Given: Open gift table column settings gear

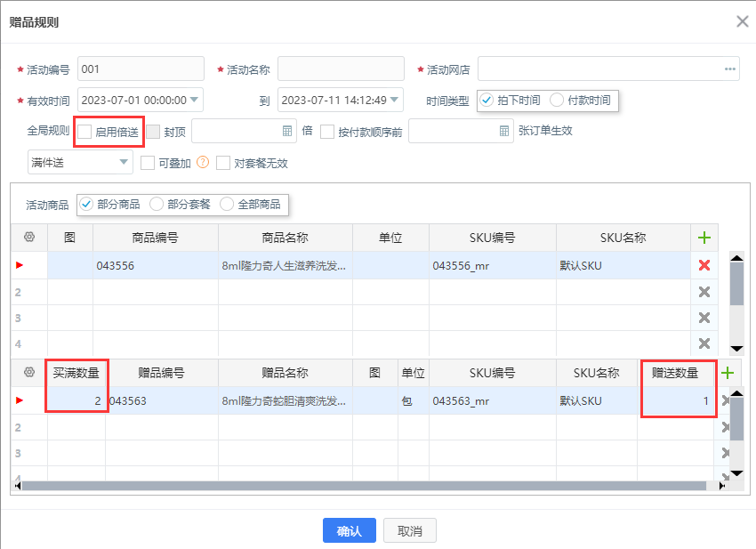Looking at the screenshot, I should coord(29,372).
